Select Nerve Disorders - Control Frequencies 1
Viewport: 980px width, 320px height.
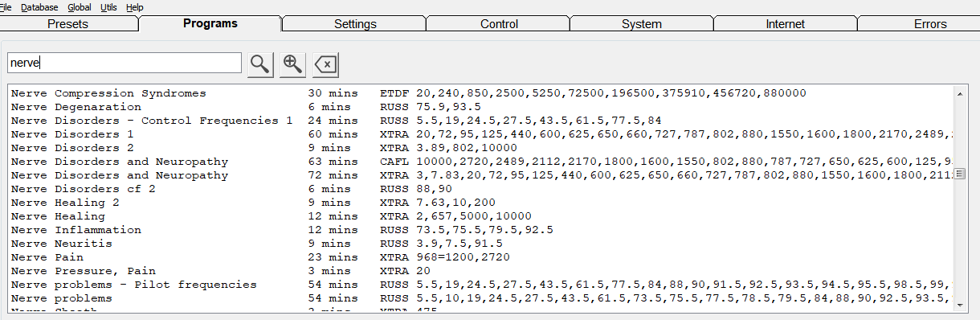480,121
